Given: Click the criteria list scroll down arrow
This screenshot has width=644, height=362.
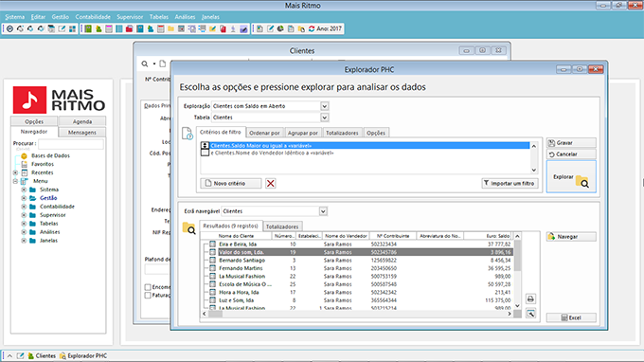Looking at the screenshot, I should (x=534, y=170).
